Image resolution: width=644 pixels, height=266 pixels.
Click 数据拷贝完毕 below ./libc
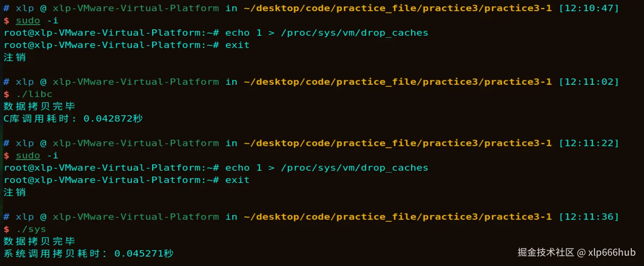pos(39,106)
